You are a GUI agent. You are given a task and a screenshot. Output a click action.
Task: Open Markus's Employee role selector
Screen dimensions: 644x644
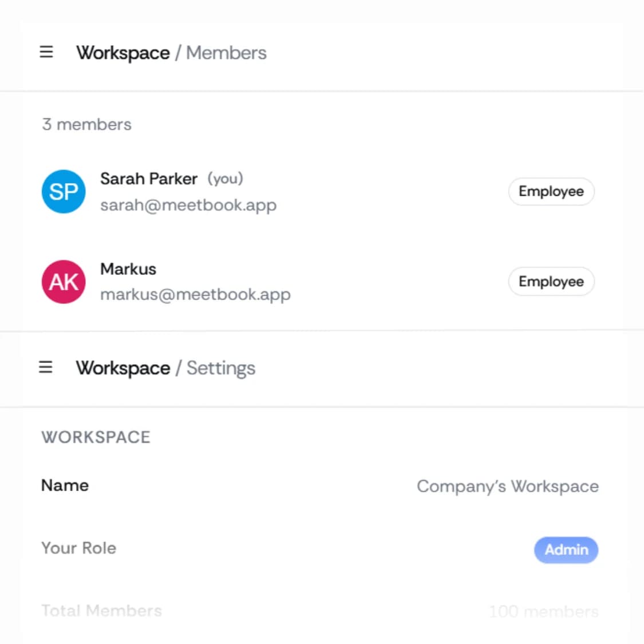551,281
